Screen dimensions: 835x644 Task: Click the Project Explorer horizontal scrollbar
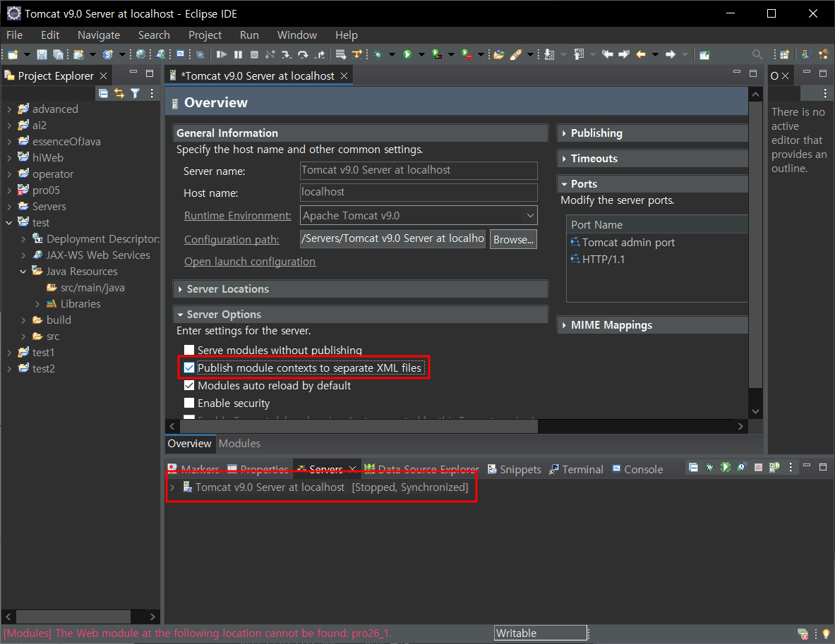73,616
